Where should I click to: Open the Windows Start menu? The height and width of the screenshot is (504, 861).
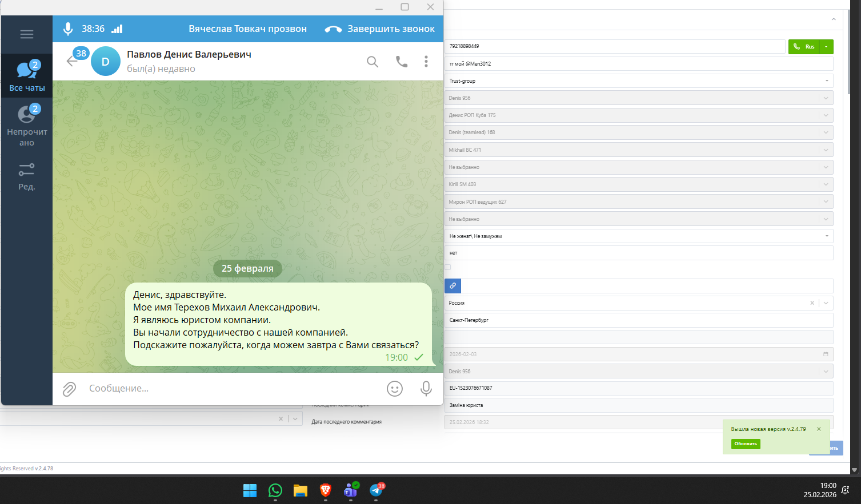[x=250, y=490]
